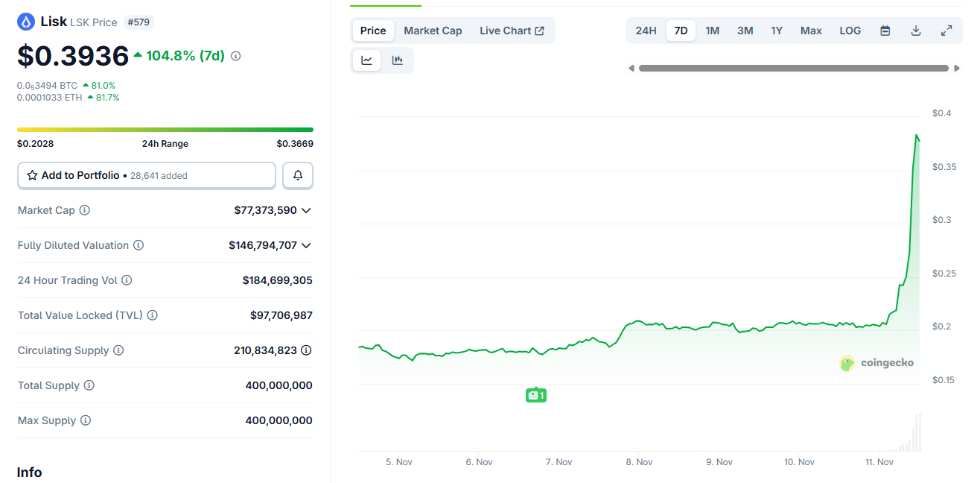
Task: Open the calendar date range picker
Action: [x=885, y=30]
